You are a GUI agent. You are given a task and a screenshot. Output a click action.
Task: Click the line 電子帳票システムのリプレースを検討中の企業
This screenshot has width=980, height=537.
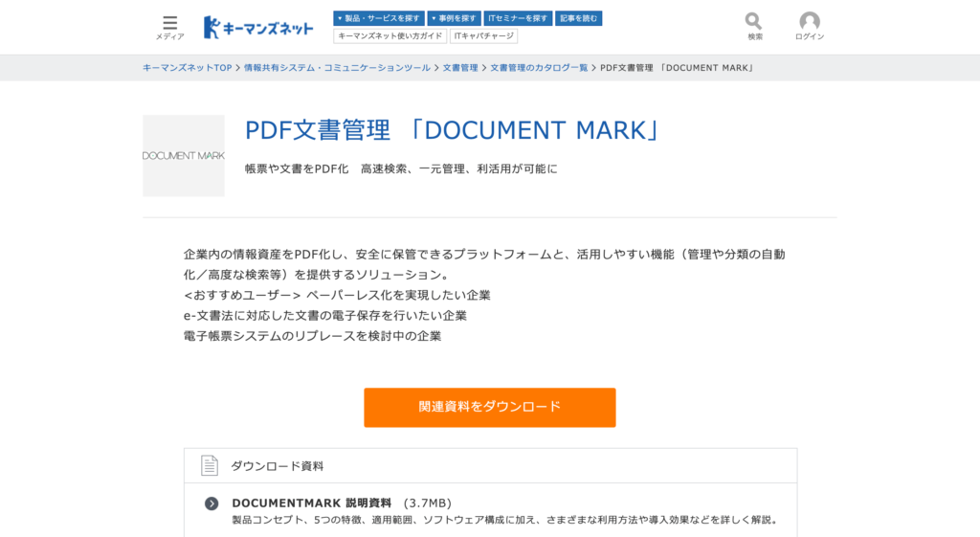pos(313,336)
